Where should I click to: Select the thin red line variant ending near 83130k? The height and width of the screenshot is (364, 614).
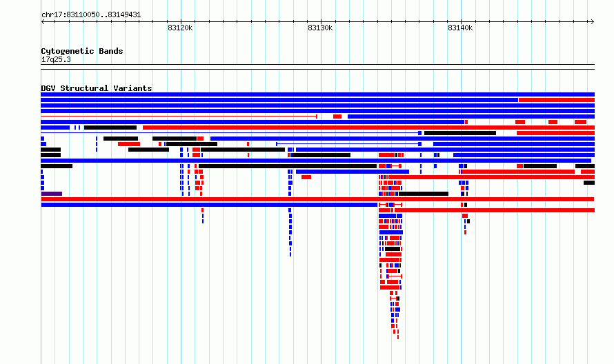coord(179,117)
